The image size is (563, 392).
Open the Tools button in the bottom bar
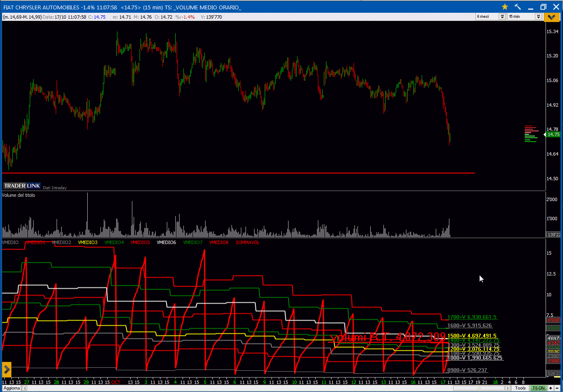point(520,388)
